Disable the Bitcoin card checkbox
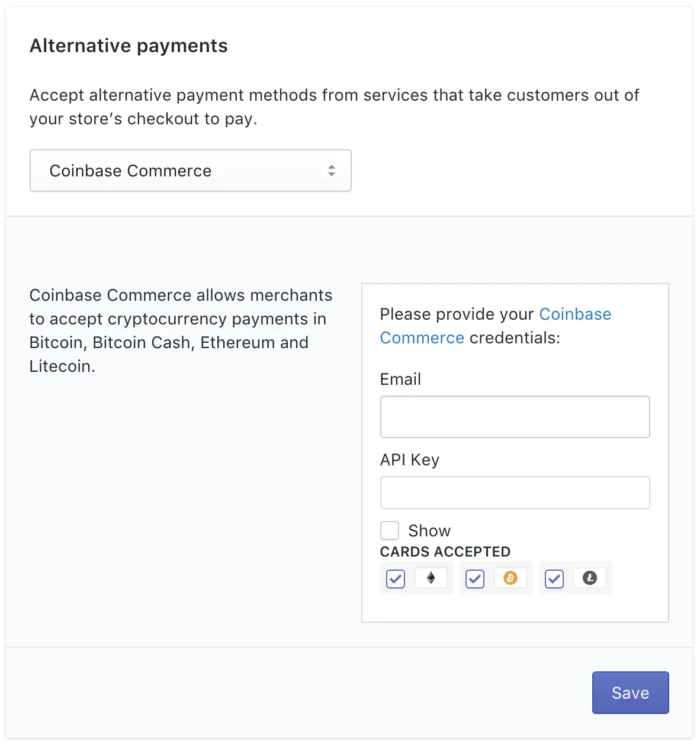Image resolution: width=700 pixels, height=746 pixels. point(474,579)
